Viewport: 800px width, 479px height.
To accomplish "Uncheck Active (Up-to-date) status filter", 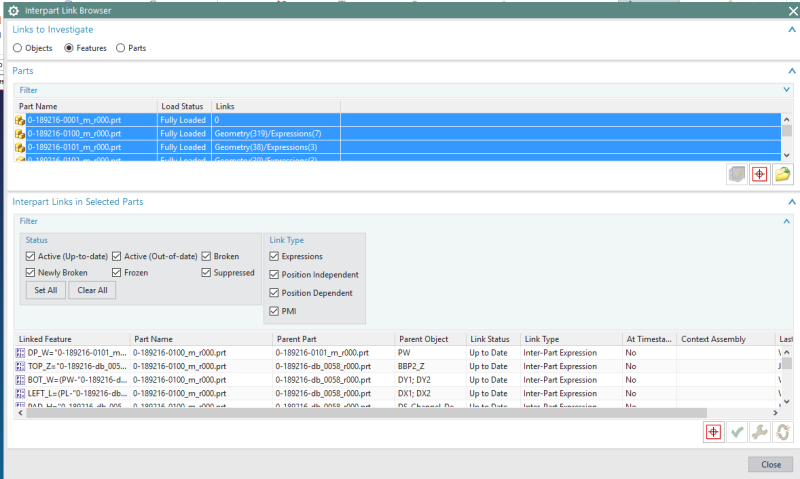I will (x=31, y=256).
